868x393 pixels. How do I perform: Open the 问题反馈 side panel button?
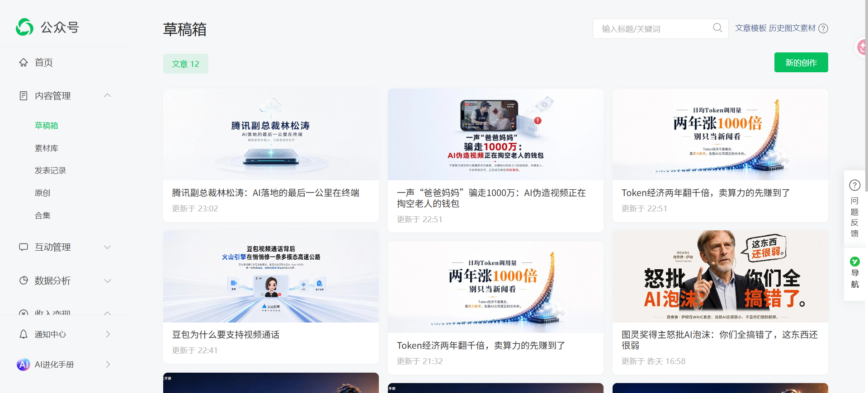coord(855,209)
